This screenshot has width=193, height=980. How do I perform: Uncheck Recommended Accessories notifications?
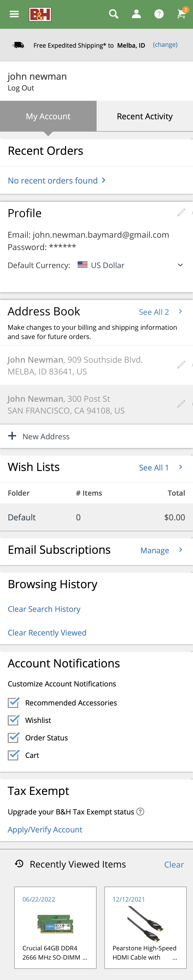click(13, 702)
